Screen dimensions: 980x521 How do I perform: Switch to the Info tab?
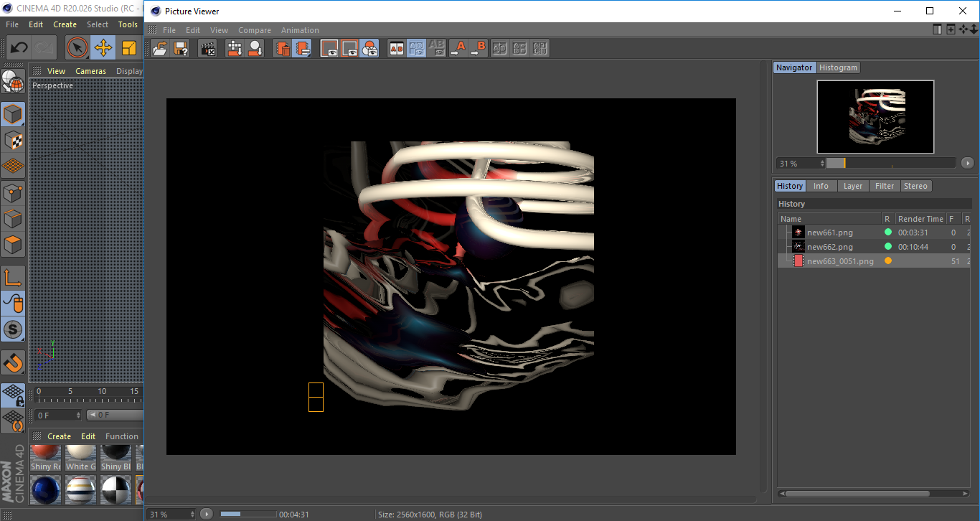[821, 186]
